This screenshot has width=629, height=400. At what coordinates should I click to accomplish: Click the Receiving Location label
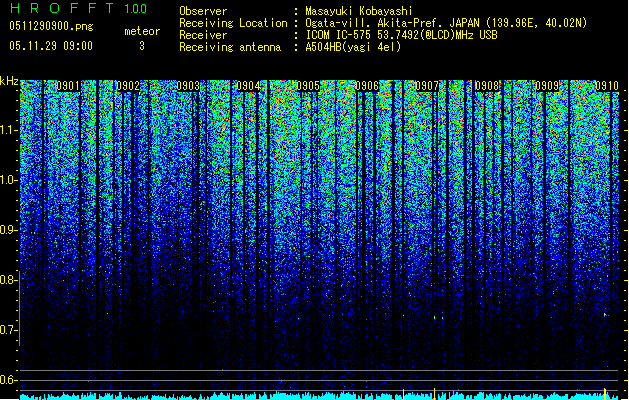[233, 23]
